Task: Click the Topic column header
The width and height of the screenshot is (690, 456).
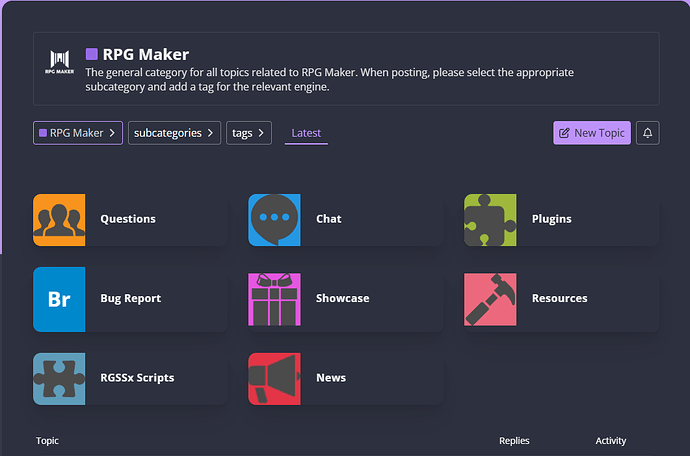Action: tap(47, 441)
